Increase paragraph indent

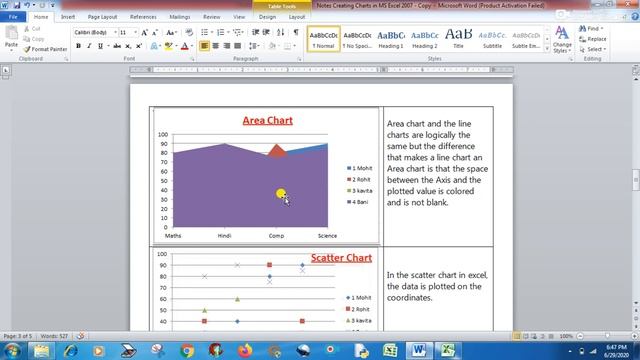point(266,32)
